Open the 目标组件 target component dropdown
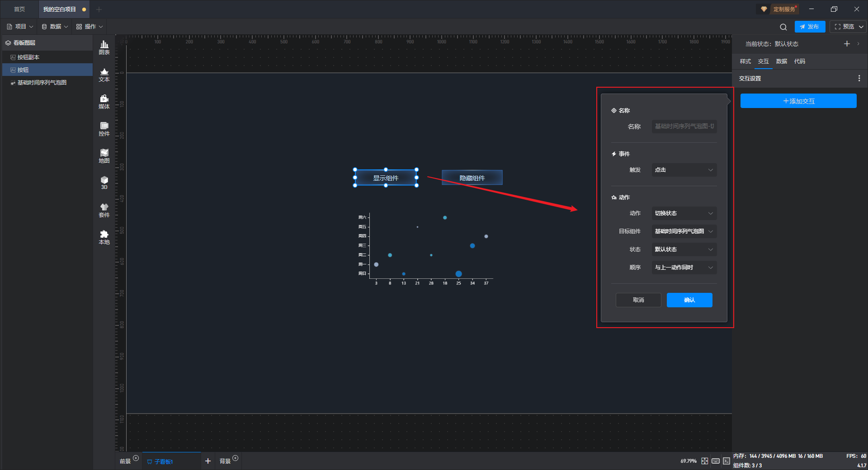The height and width of the screenshot is (470, 868). click(684, 231)
